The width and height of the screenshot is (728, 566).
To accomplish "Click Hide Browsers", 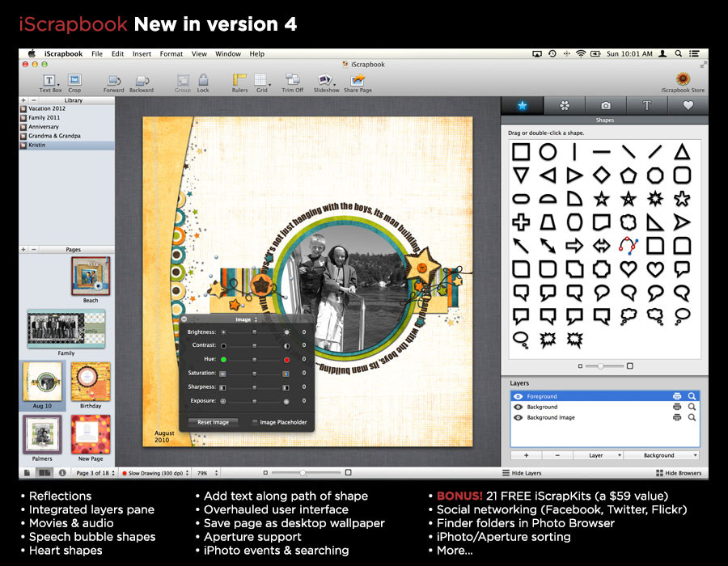I will pyautogui.click(x=679, y=473).
